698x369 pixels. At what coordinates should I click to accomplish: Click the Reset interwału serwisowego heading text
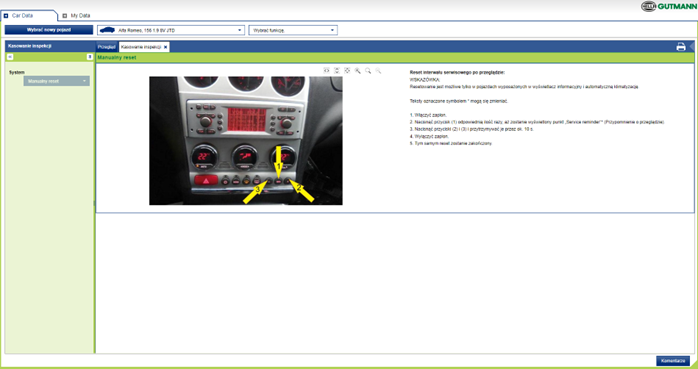click(457, 72)
